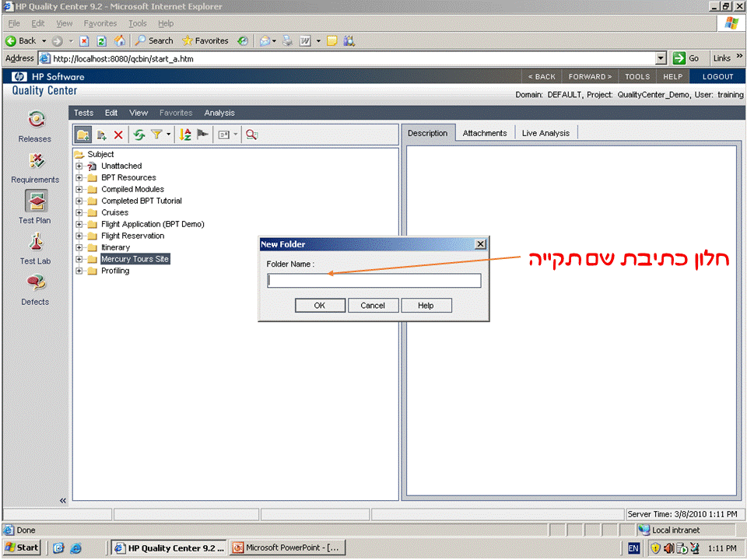Open the Analysis menu

(x=219, y=113)
